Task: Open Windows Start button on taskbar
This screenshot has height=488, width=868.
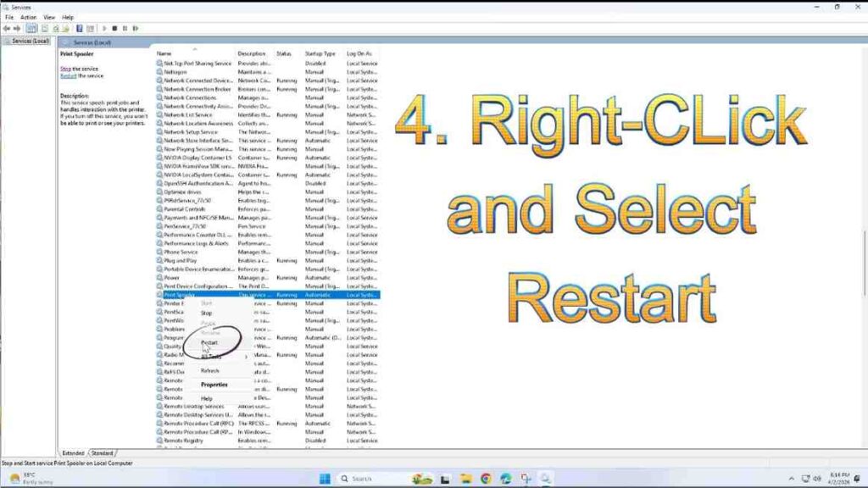Action: 325,479
